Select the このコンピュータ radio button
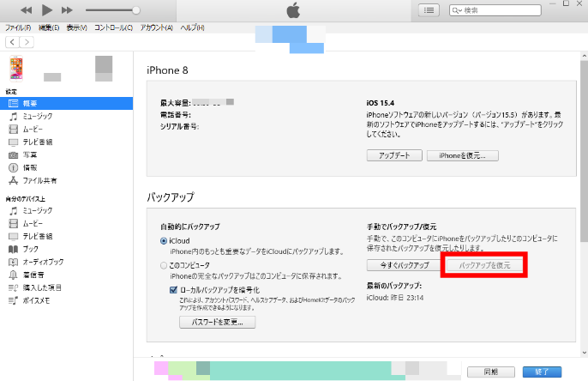588x381 pixels. [x=164, y=265]
